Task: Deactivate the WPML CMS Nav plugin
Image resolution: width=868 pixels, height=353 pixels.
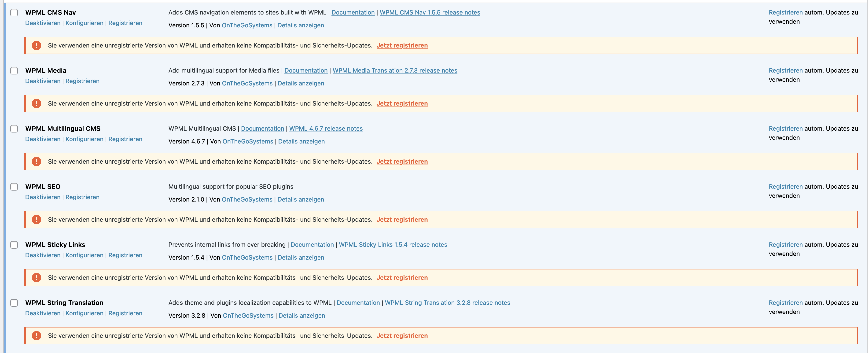Action: (x=43, y=23)
